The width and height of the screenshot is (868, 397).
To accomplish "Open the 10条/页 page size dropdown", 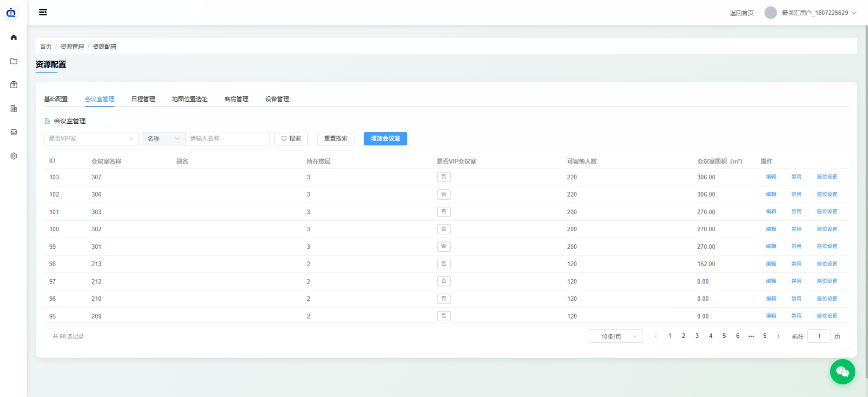I will click(615, 336).
